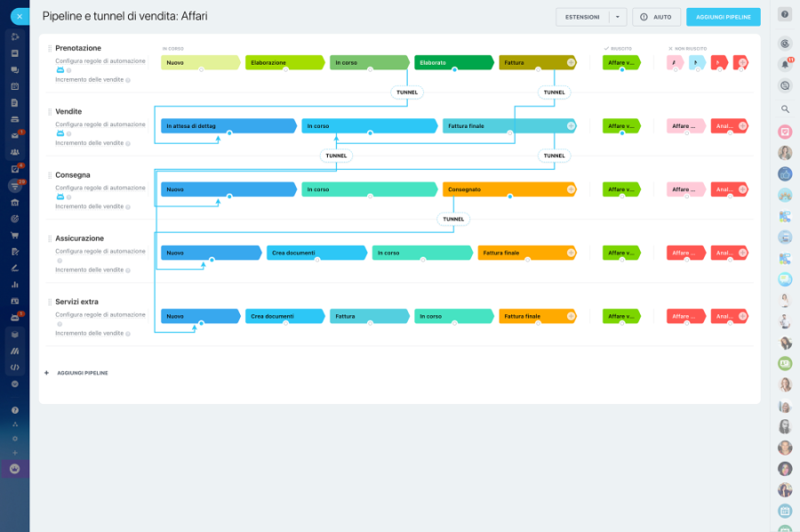This screenshot has height=532, width=800.
Task: Add stage via plus on Consegnato stage
Action: (x=571, y=189)
